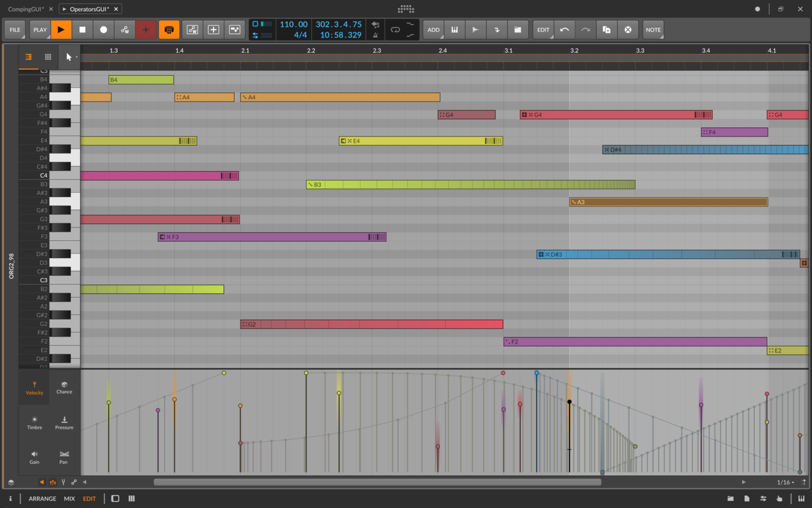Open the 1/16 grid resolution dropdown
812x508 pixels.
785,482
